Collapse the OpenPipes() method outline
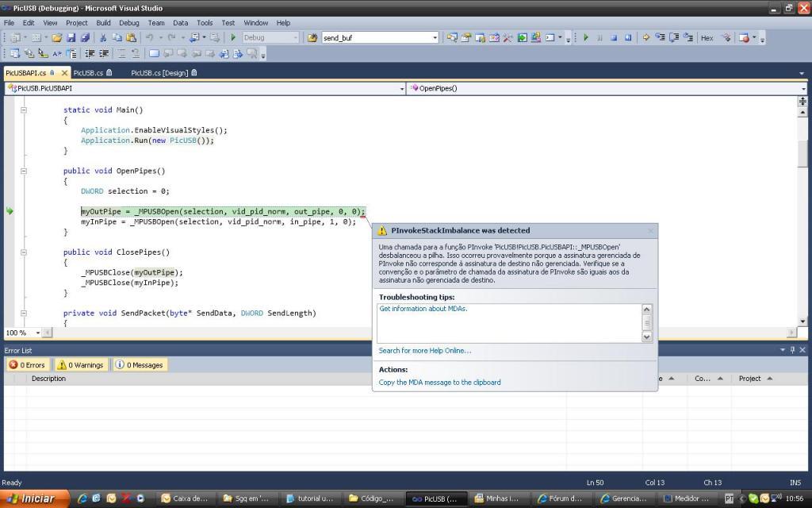 click(x=23, y=171)
